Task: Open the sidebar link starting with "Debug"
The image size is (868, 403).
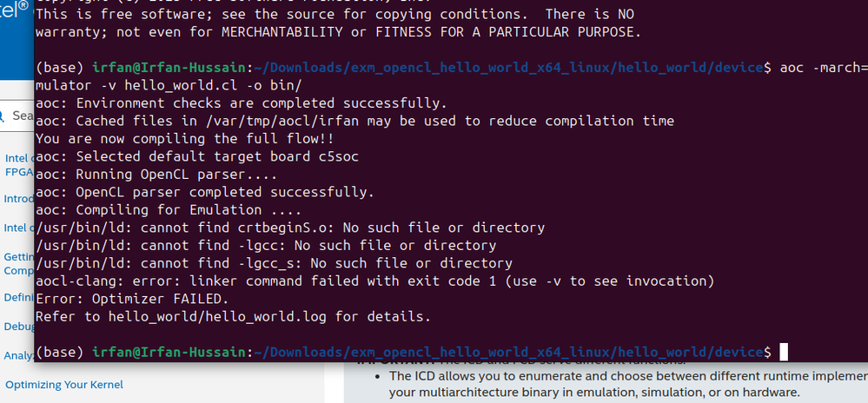Action: [19, 326]
